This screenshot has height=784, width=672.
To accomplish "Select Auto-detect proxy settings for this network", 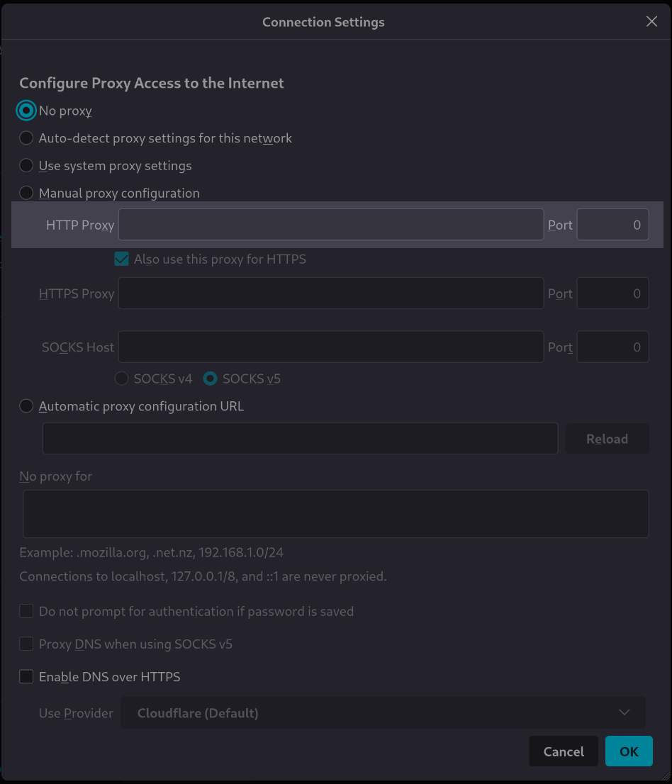I will pyautogui.click(x=26, y=138).
